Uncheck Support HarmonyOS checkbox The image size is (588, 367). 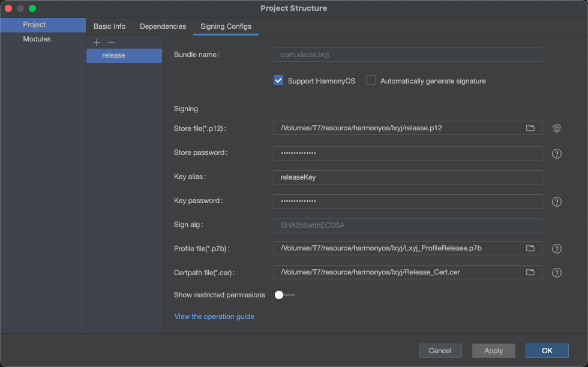278,80
